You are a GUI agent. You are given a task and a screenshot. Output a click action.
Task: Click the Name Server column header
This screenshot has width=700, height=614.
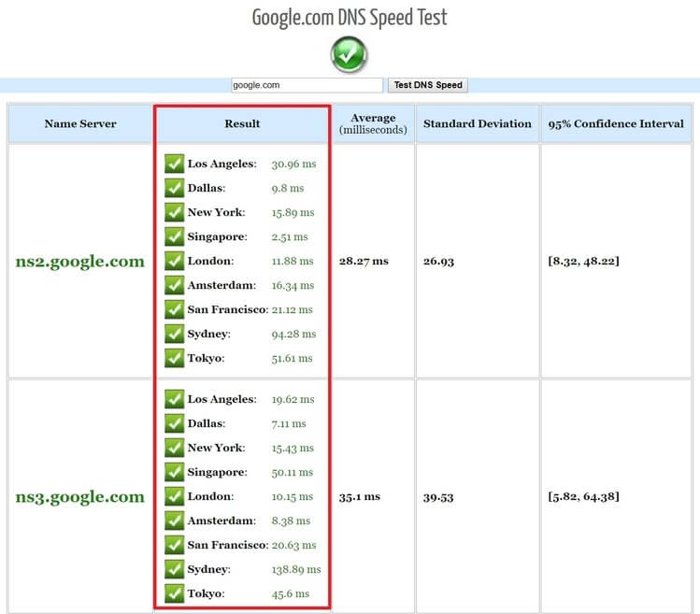(80, 123)
